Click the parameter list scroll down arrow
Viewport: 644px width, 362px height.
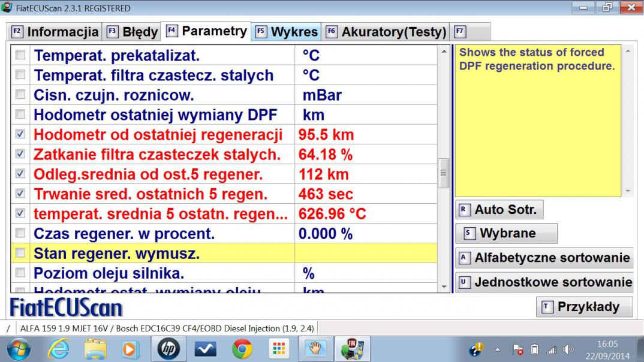444,286
